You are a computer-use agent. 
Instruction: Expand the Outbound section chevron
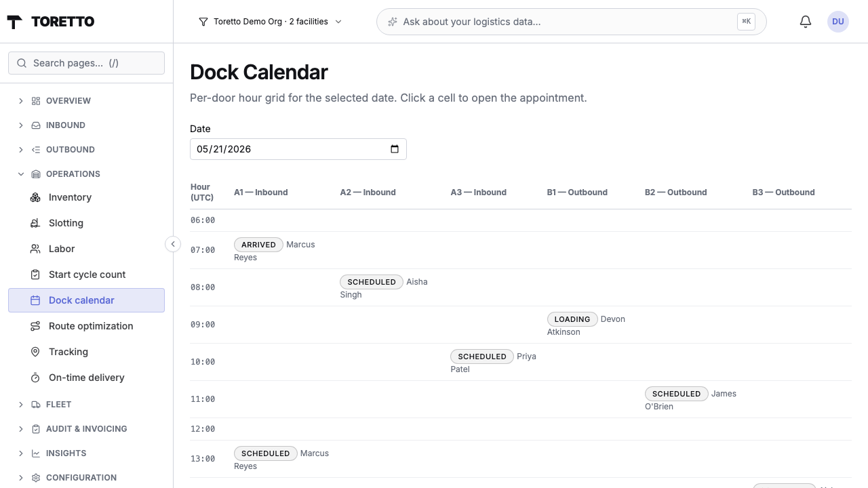(21, 150)
